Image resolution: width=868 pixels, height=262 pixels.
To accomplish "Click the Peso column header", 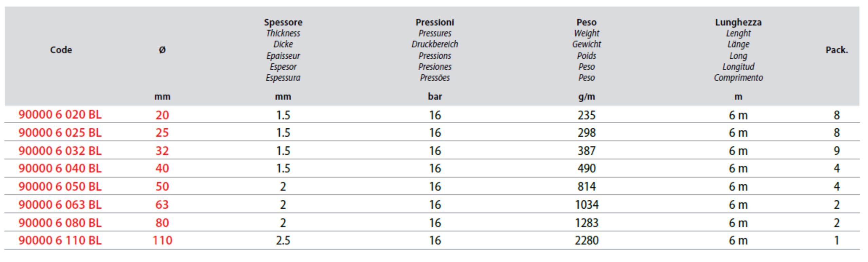I will pos(587,22).
